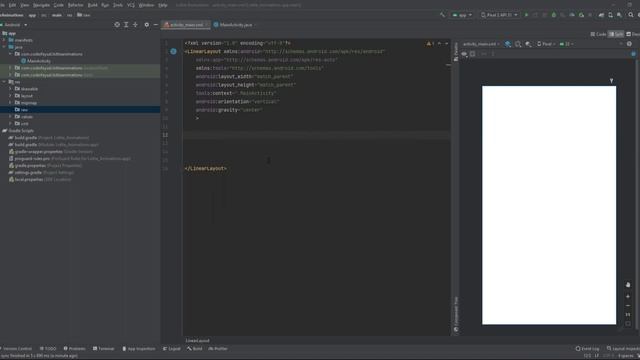640x360 pixels.
Task: Click the Design Surface layers icon
Action: click(x=507, y=44)
